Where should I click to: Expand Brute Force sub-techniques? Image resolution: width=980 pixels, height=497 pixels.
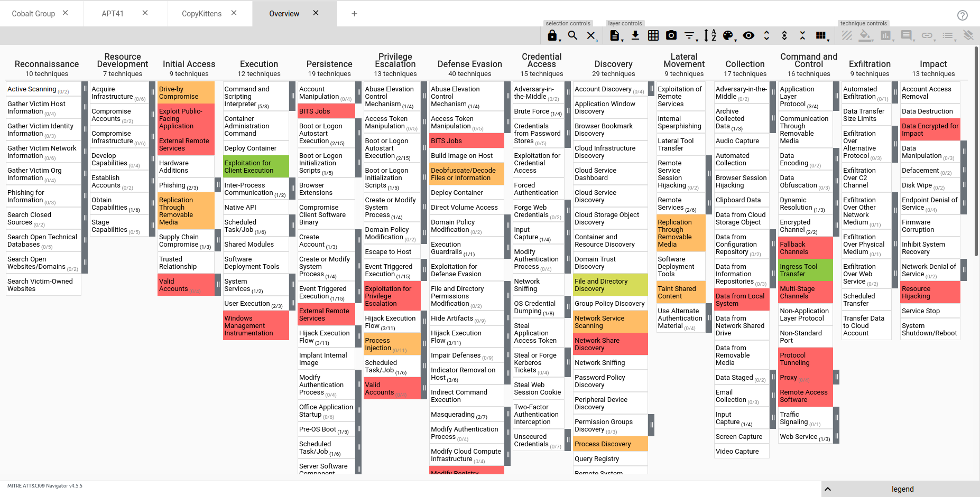click(568, 111)
